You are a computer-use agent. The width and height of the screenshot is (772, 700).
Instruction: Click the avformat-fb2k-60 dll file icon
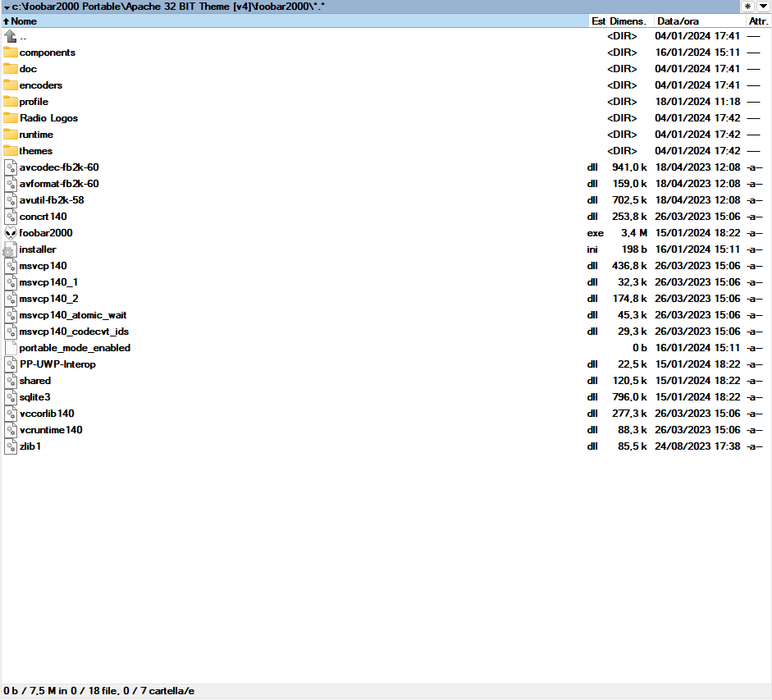point(11,184)
